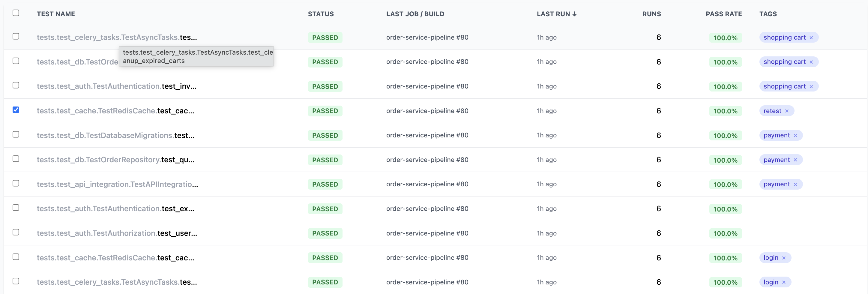Check the test_api_integration row checkbox

(x=16, y=183)
